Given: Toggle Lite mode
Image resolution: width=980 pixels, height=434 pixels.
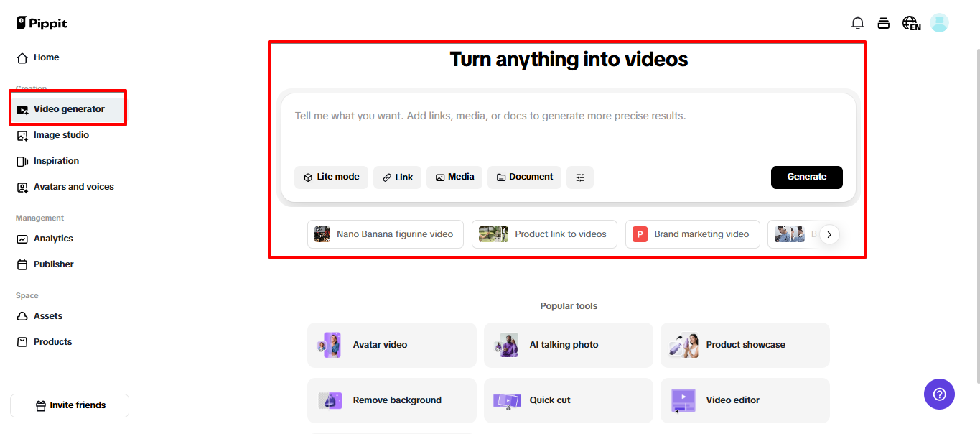Looking at the screenshot, I should coord(331,177).
